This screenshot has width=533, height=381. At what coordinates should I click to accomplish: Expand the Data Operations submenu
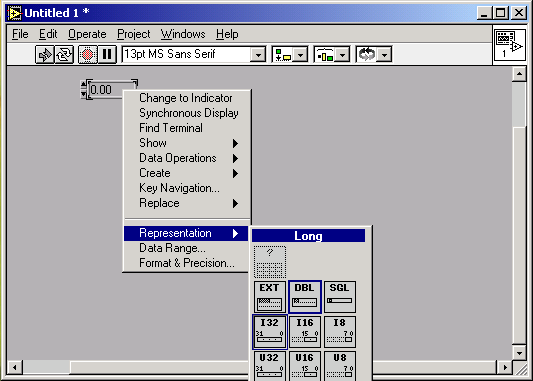(187, 158)
